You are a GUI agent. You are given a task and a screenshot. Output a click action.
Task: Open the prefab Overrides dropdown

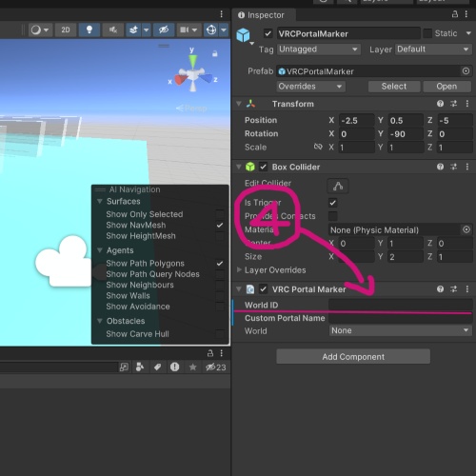pyautogui.click(x=310, y=87)
